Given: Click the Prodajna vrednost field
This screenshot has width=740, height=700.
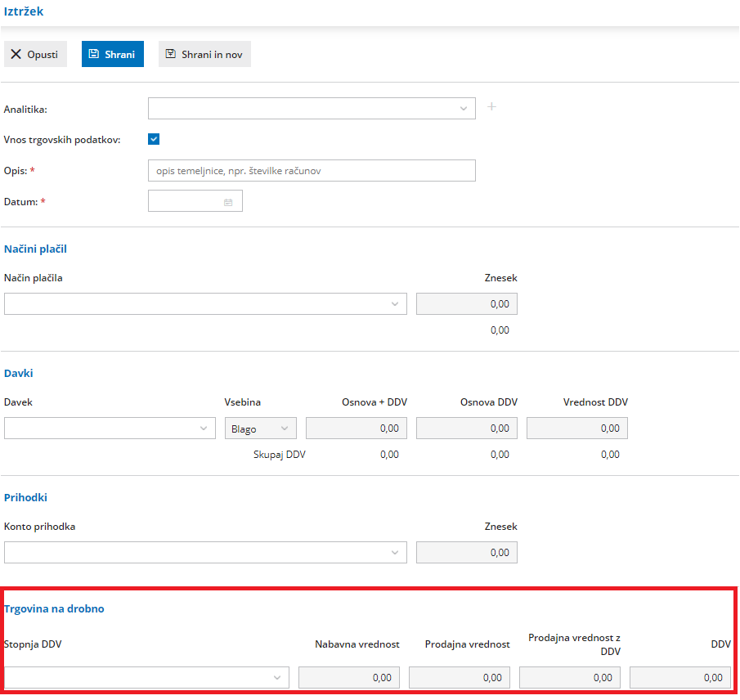Looking at the screenshot, I should click(460, 677).
